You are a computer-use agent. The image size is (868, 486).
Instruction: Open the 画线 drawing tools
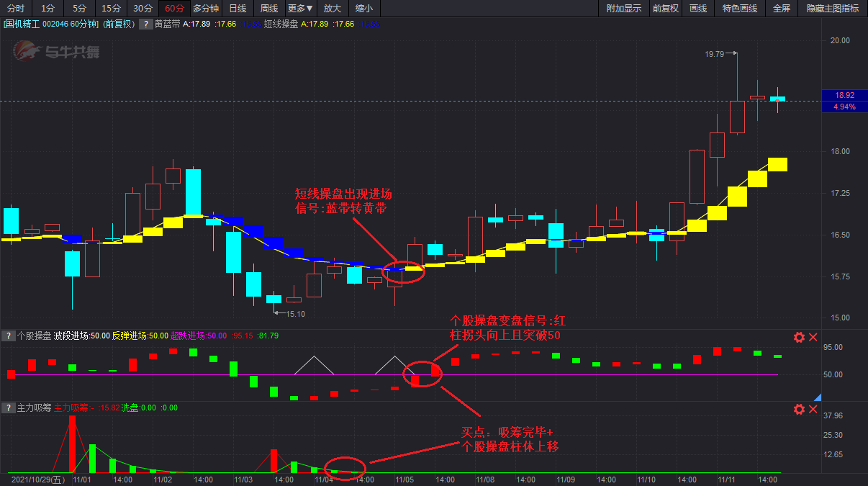pos(698,9)
